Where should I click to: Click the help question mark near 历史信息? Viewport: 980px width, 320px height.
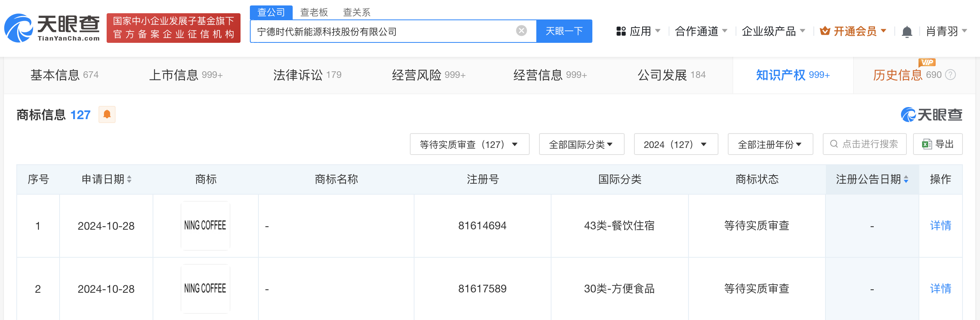pos(950,75)
